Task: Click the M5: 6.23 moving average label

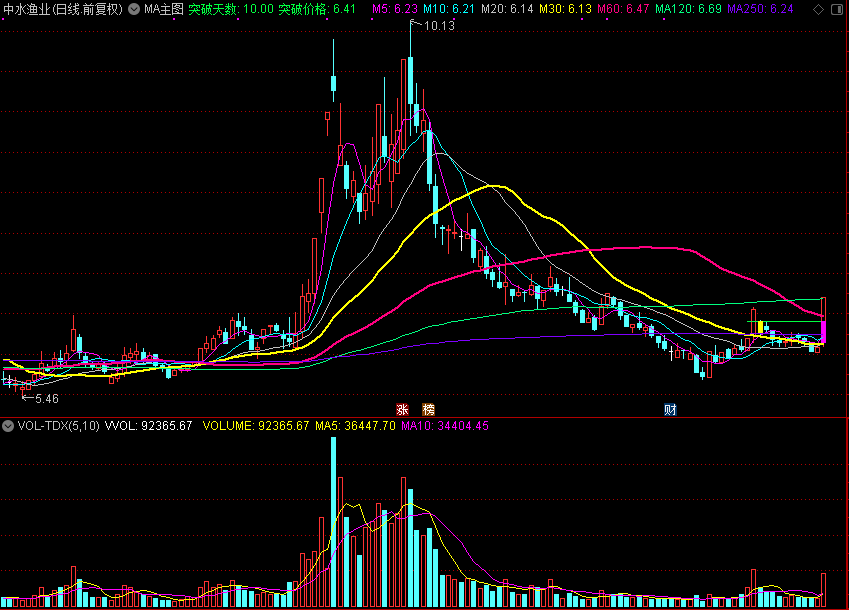Action: [395, 9]
